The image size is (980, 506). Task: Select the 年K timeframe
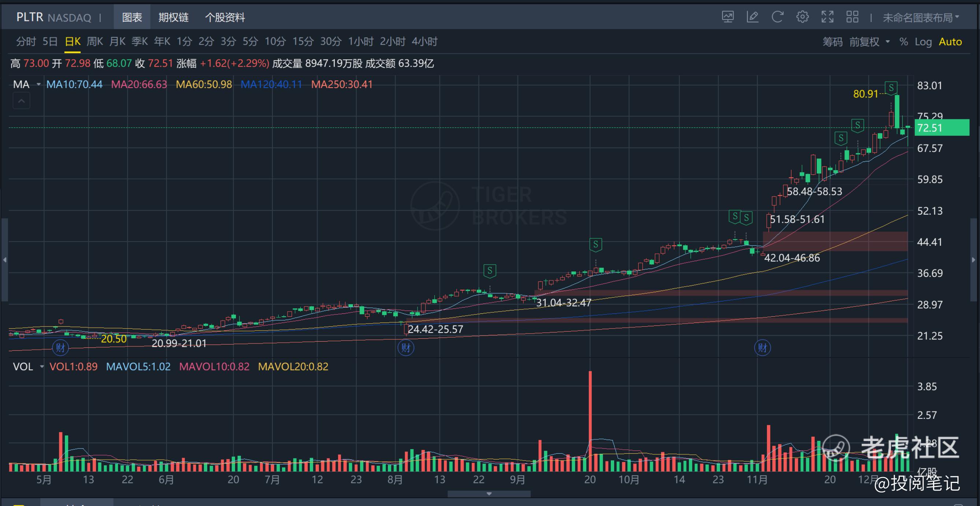click(162, 41)
